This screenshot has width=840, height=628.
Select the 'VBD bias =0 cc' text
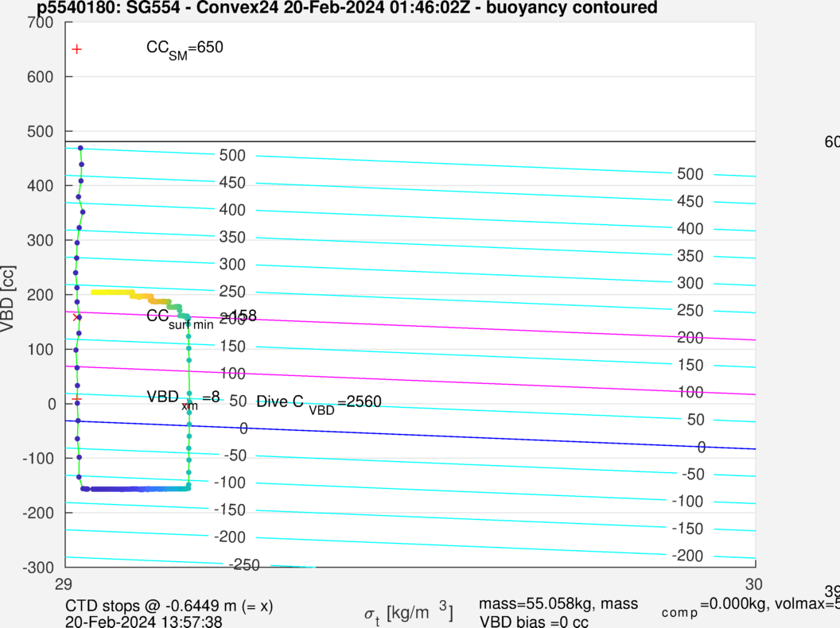(534, 622)
